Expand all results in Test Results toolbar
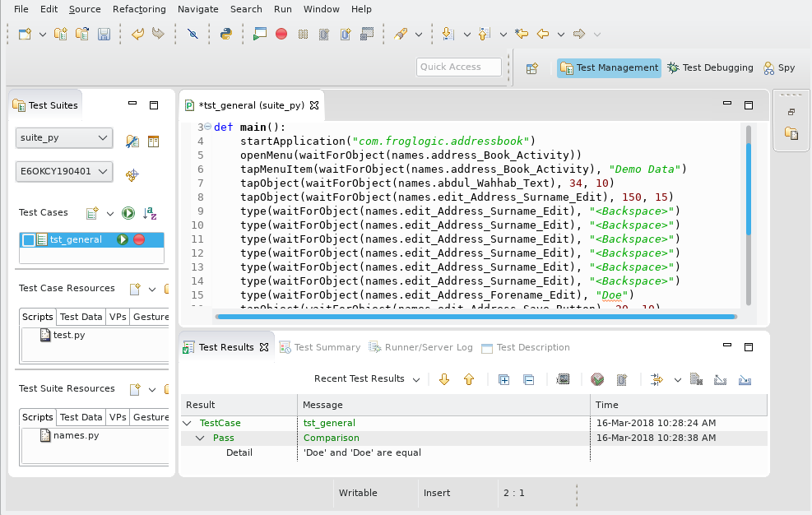812x515 pixels. tap(504, 379)
